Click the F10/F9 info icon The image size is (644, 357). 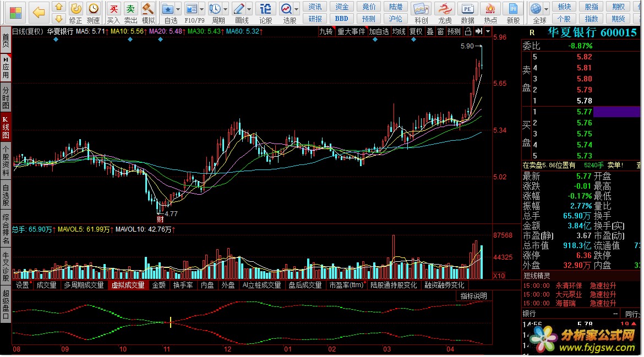(192, 9)
